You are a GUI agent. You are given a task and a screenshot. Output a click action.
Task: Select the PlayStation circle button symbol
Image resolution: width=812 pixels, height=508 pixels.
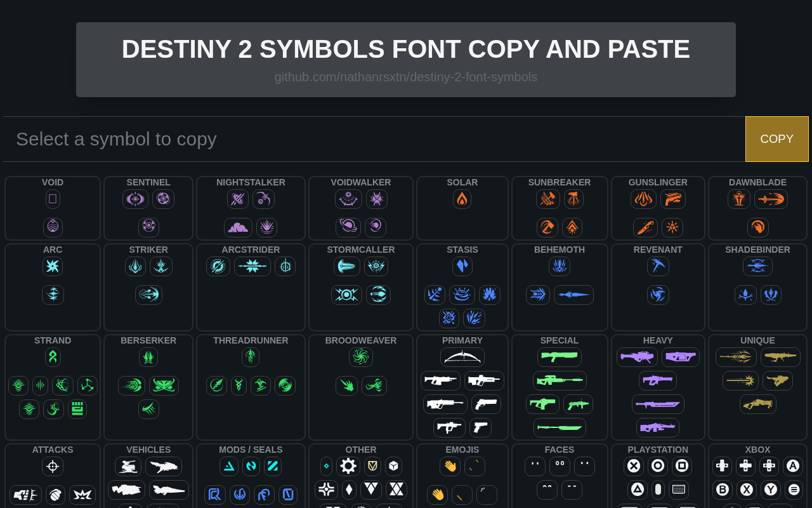click(658, 466)
